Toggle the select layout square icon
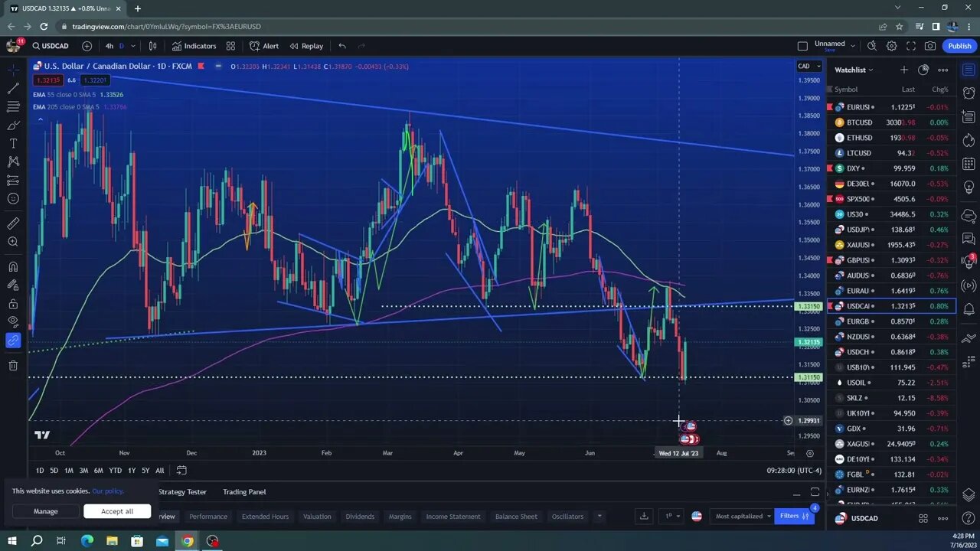This screenshot has width=980, height=551. pyautogui.click(x=802, y=46)
